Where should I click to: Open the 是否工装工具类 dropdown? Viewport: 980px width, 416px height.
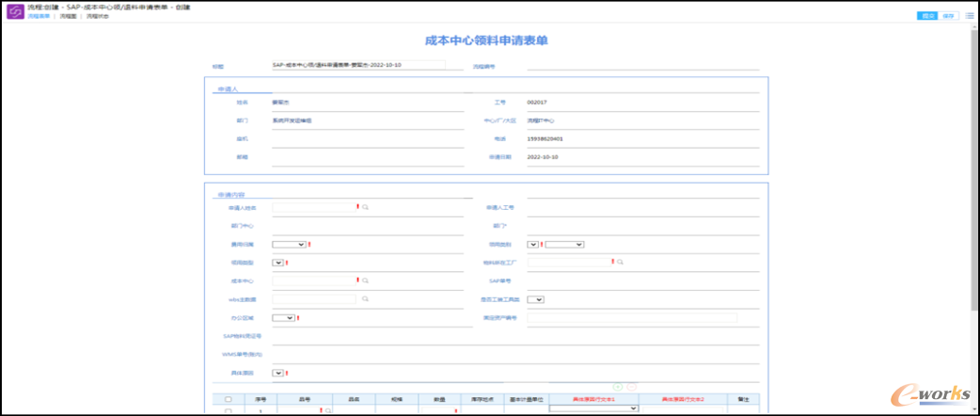[536, 299]
